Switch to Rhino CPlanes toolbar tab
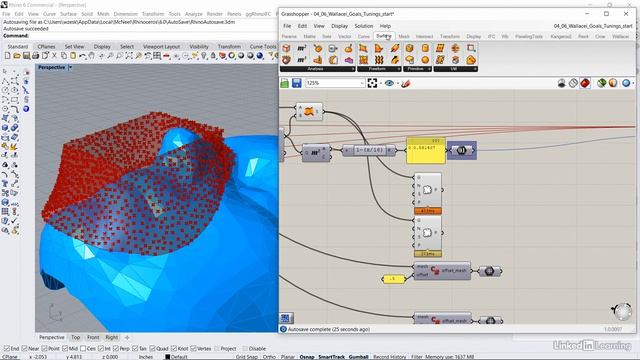The width and height of the screenshot is (640, 360). click(47, 47)
